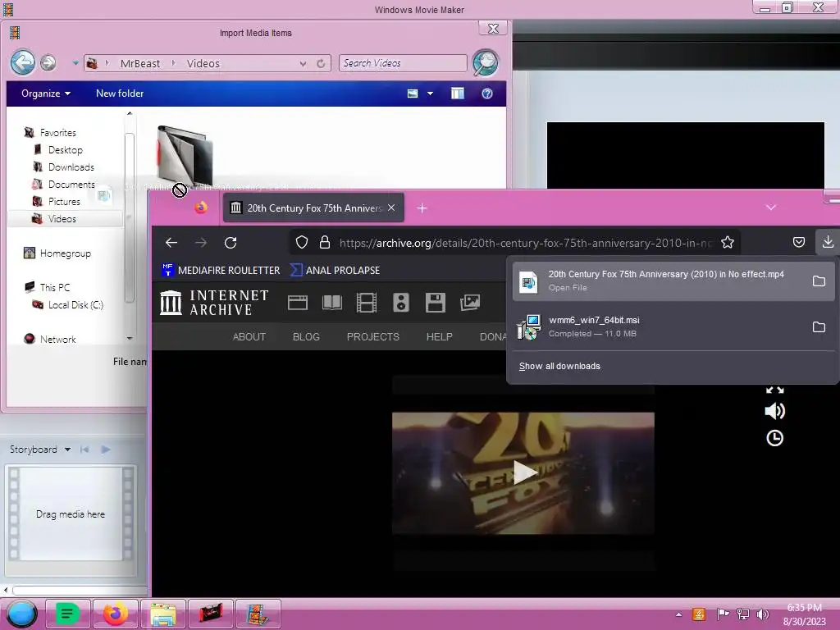Open PROJECTS in Internet Archive nav

[373, 336]
